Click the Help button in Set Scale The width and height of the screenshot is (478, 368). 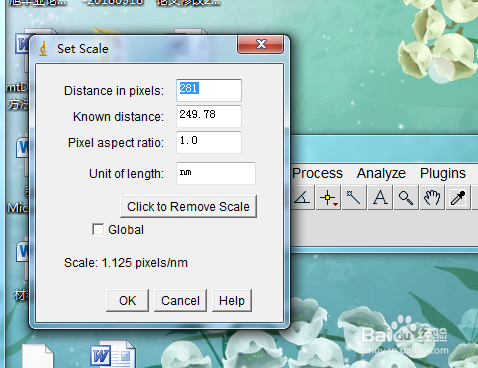pos(232,301)
